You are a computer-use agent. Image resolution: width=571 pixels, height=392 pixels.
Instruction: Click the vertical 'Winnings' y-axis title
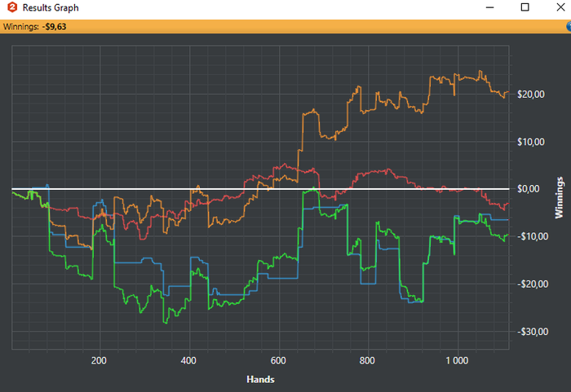(559, 198)
